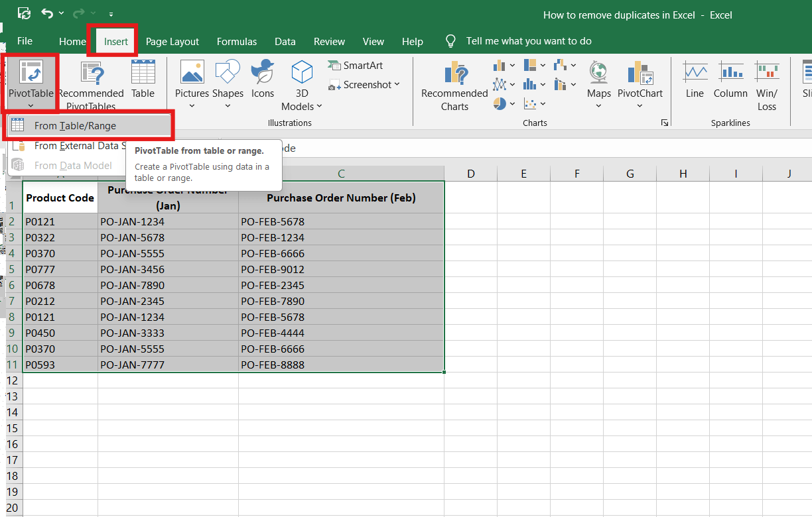Screen dimensions: 812x517
Task: Click cell containing PO-FEB-4444
Action: pyautogui.click(x=341, y=333)
